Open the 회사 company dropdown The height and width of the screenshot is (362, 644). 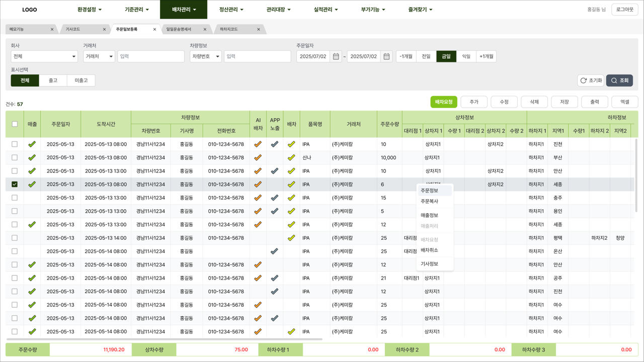[44, 56]
